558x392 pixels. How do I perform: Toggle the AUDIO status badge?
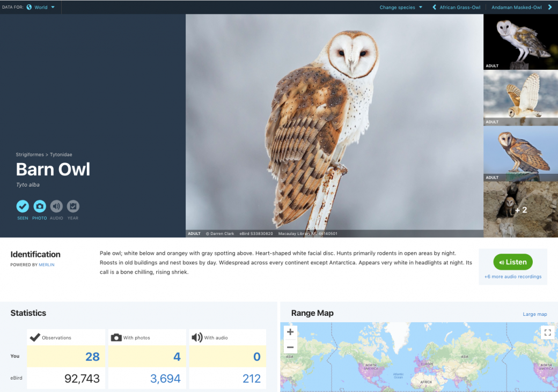[x=56, y=206]
